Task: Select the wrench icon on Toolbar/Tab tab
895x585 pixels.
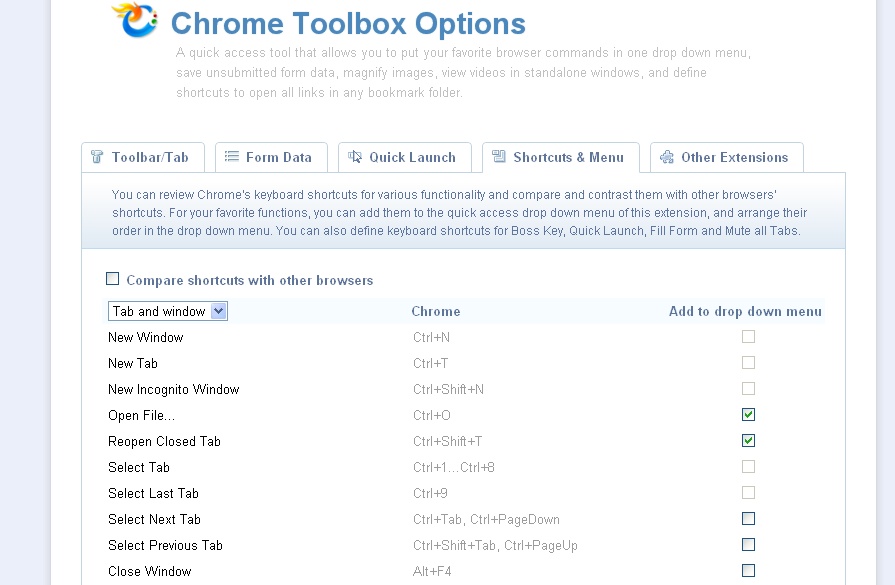Action: point(97,157)
